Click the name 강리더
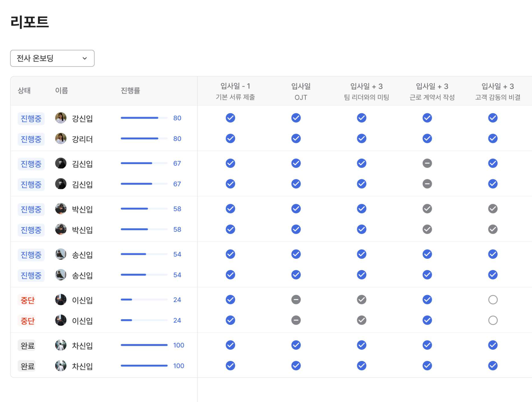 82,139
